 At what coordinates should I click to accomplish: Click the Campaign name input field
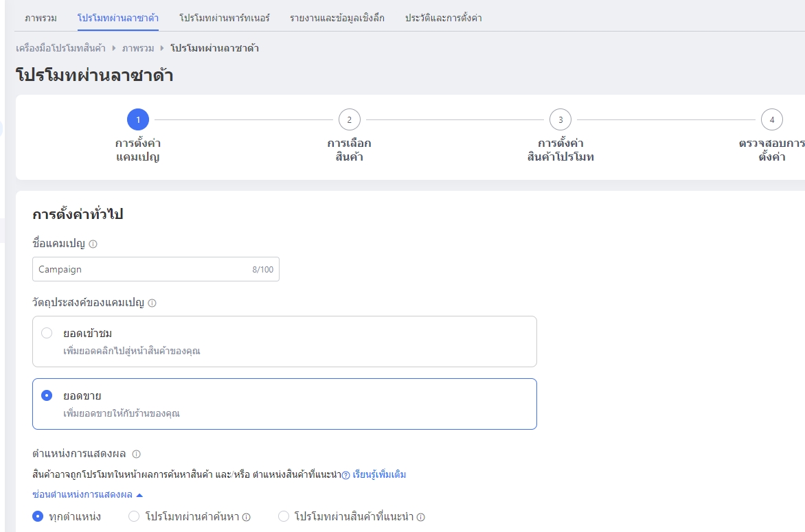point(155,269)
